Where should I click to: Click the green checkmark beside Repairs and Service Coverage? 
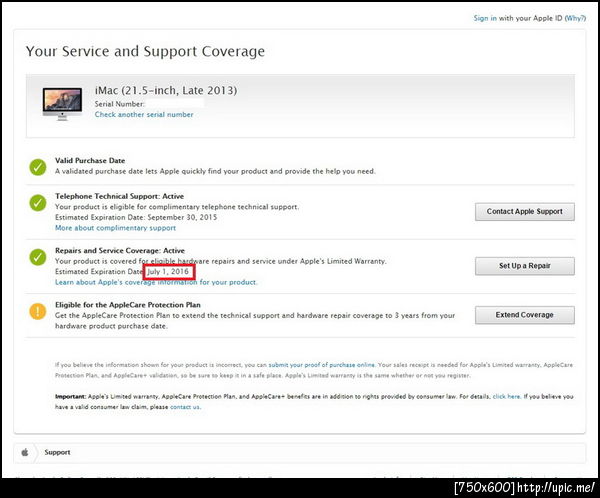click(38, 257)
